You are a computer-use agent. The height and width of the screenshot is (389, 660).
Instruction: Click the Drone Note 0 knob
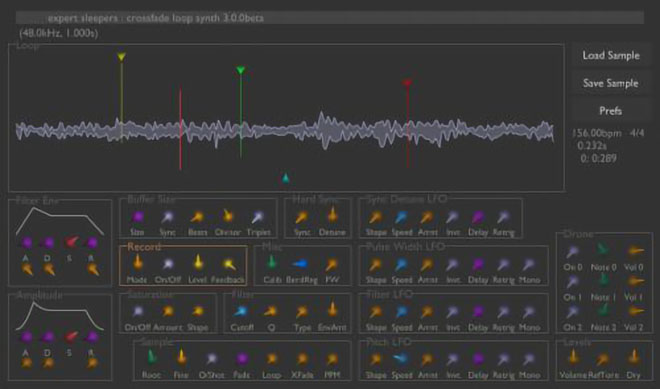(603, 250)
